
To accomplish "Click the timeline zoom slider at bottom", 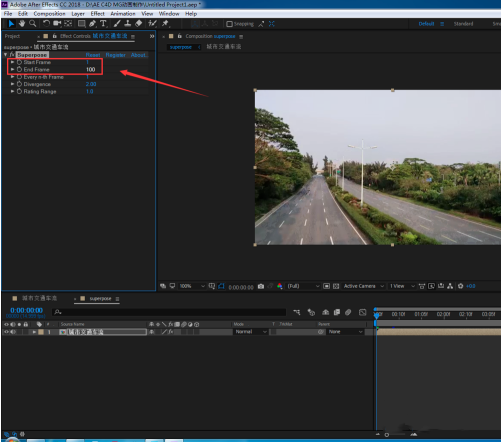I will click(x=395, y=435).
